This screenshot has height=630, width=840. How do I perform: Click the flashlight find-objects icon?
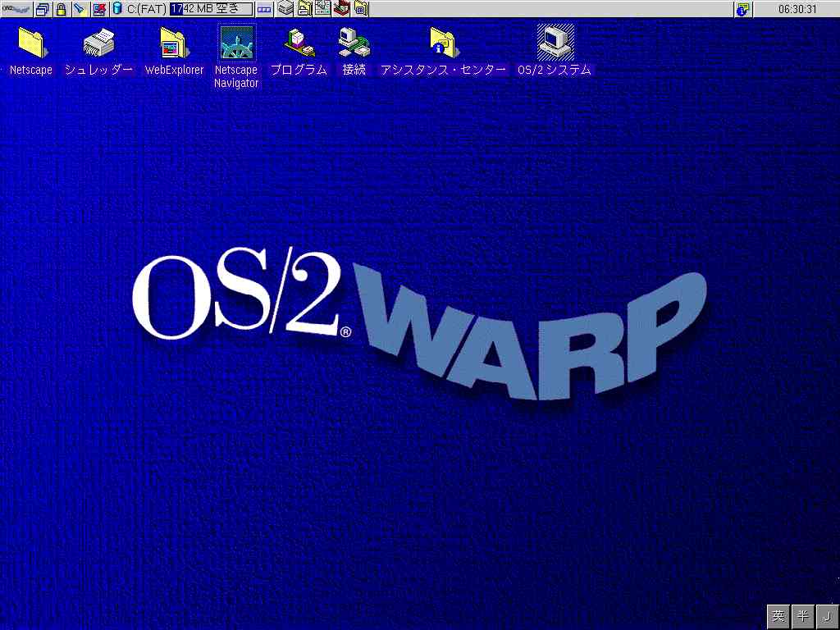tap(80, 9)
